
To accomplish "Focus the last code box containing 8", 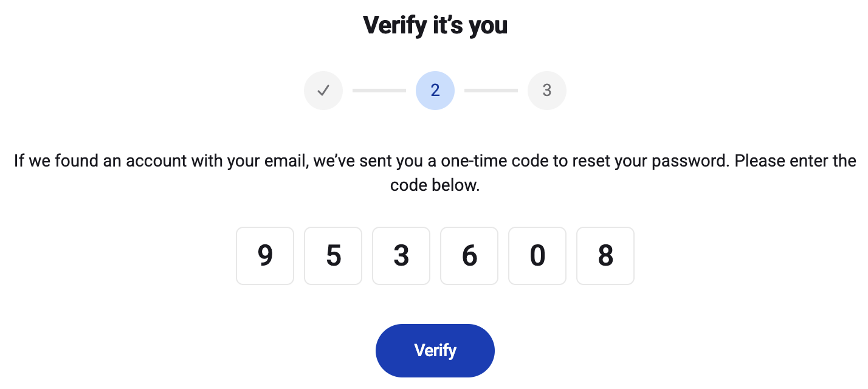I will [605, 256].
